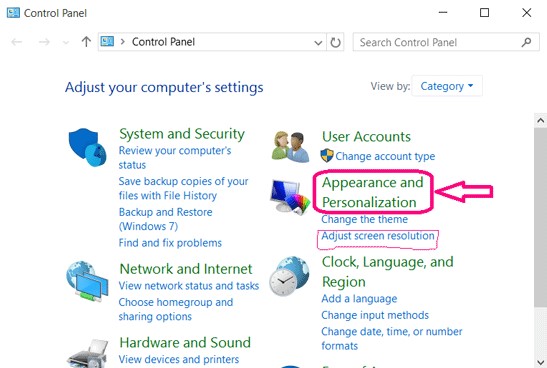Click the Clock, Language, and Region icon
The width and height of the screenshot is (547, 368).
coord(289,276)
